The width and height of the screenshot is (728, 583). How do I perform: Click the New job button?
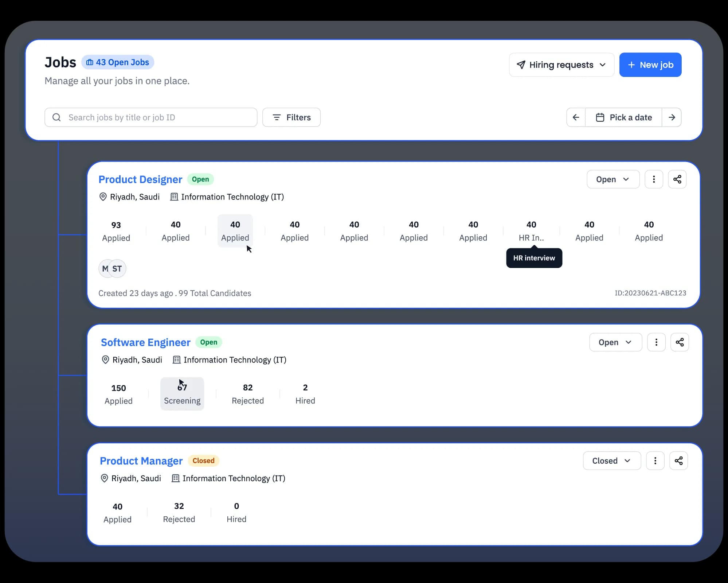pos(650,64)
